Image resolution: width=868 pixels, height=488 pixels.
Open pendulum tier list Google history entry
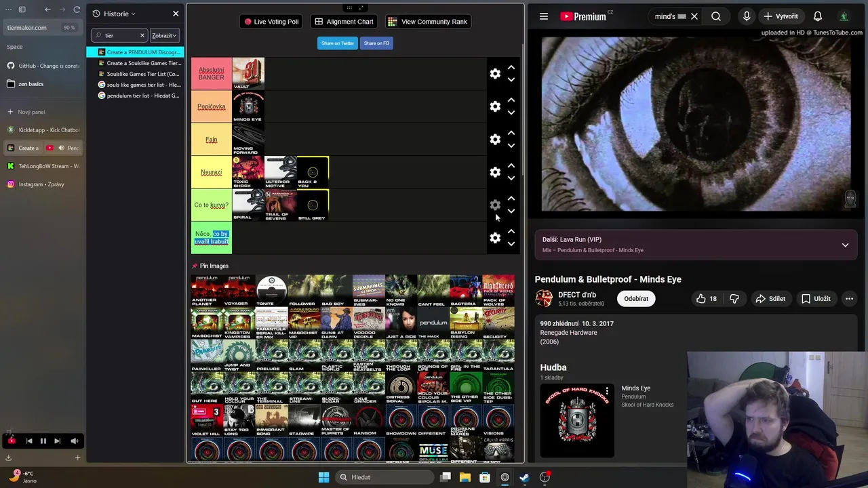tap(136, 96)
